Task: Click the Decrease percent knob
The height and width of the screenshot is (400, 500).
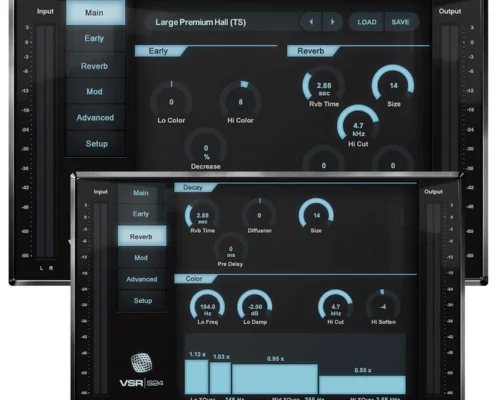Action: tap(206, 147)
